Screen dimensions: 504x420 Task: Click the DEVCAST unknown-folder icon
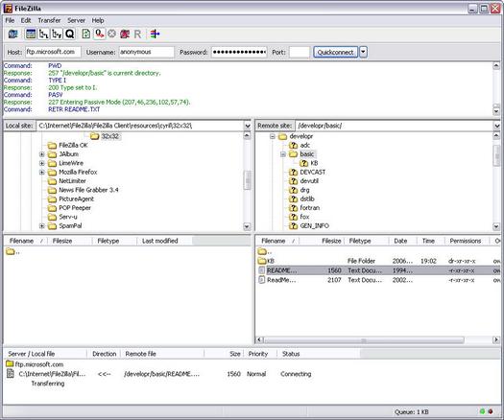click(x=293, y=173)
